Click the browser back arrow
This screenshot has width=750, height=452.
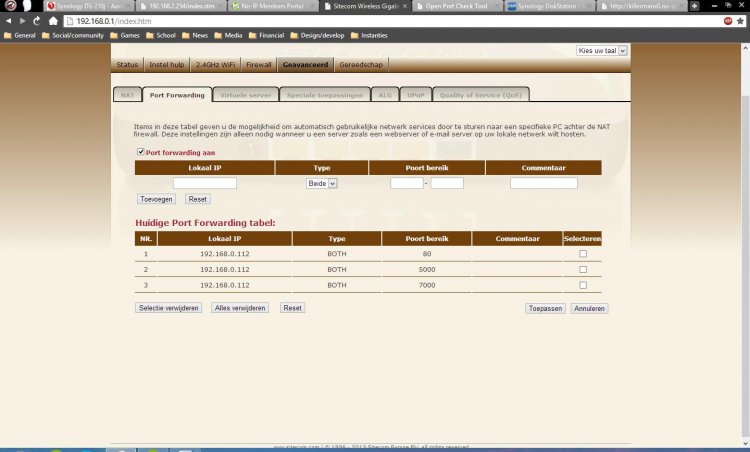tap(9, 20)
